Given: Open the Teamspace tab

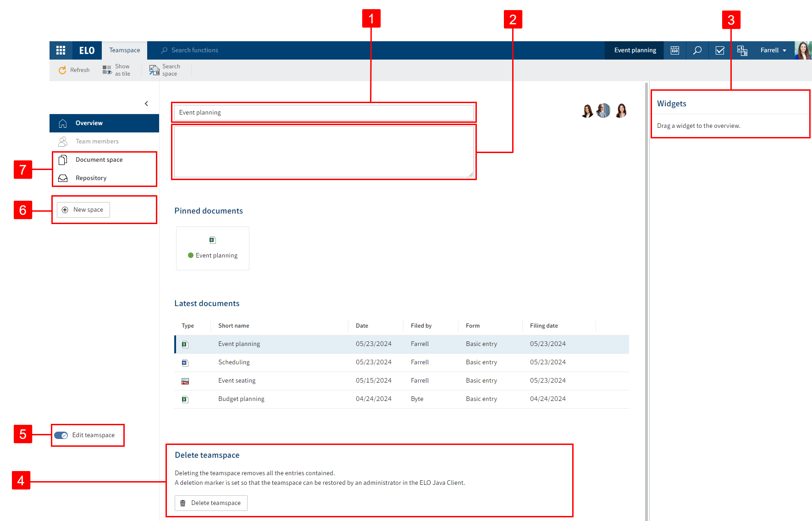Looking at the screenshot, I should (x=125, y=50).
